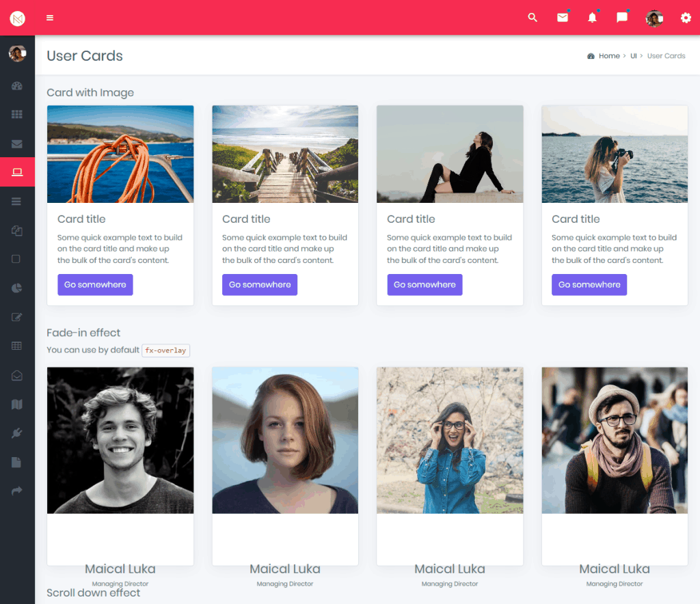Image resolution: width=700 pixels, height=604 pixels.
Task: Select the Widgets grid icon in the sidebar
Action: (16, 114)
